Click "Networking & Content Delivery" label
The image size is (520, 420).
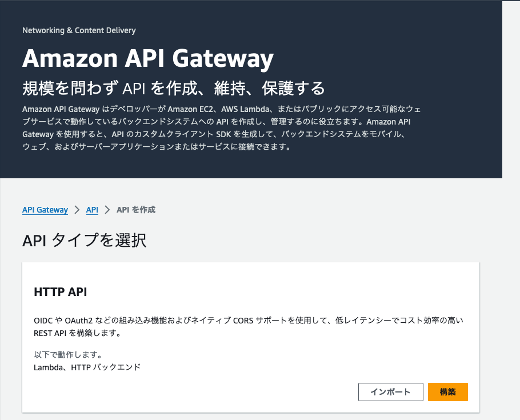79,30
